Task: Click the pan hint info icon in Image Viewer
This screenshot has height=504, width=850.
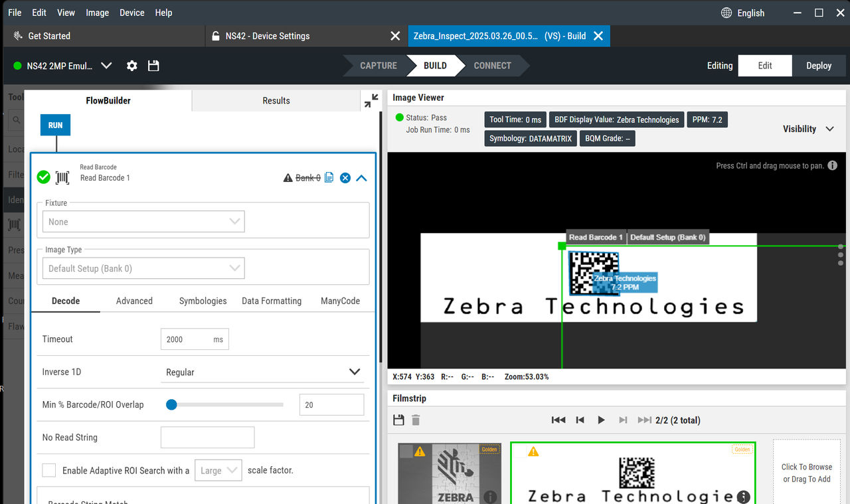Action: [x=832, y=165]
